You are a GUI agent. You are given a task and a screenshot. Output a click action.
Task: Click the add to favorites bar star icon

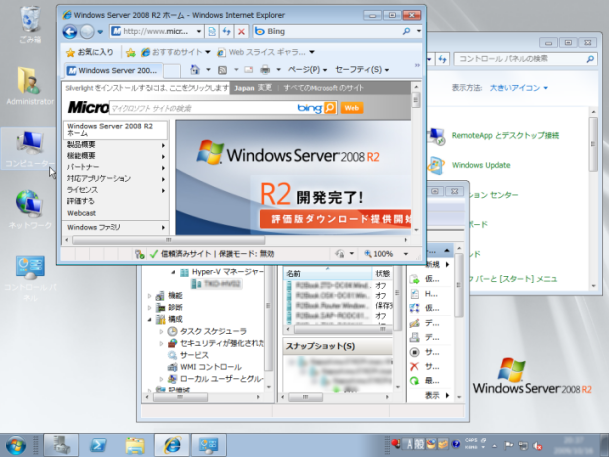point(131,52)
